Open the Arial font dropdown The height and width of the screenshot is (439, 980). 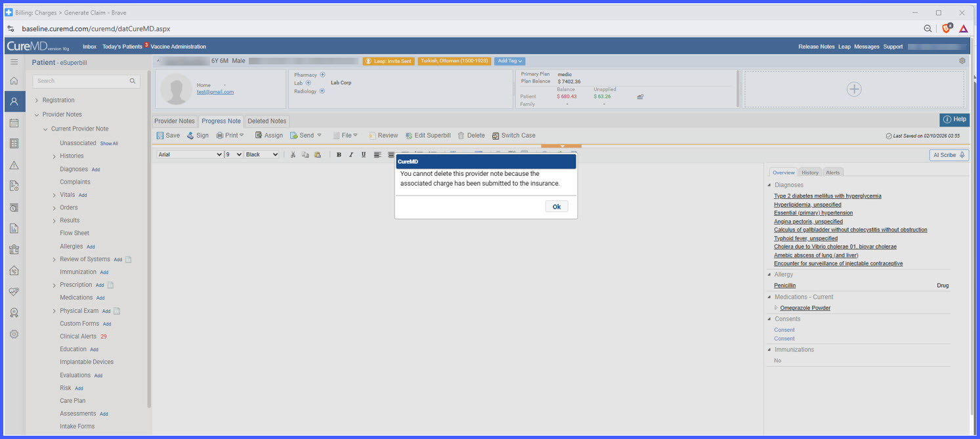(x=190, y=155)
